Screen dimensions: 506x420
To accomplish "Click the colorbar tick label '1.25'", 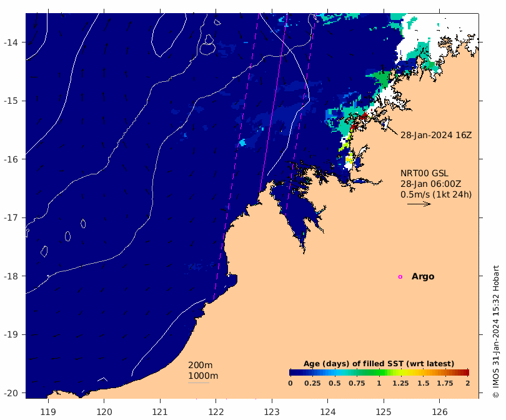I will tap(400, 383).
